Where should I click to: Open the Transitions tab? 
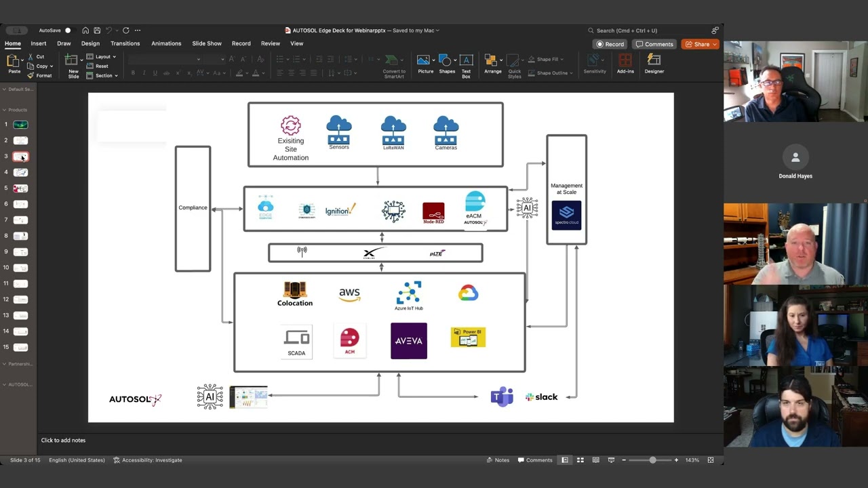tap(125, 43)
